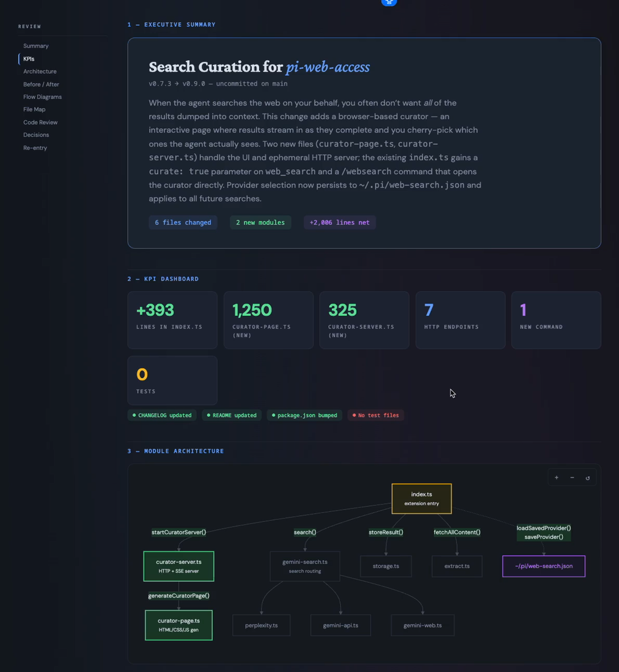The height and width of the screenshot is (672, 619).
Task: Click the extract.ts node
Action: pos(457,566)
